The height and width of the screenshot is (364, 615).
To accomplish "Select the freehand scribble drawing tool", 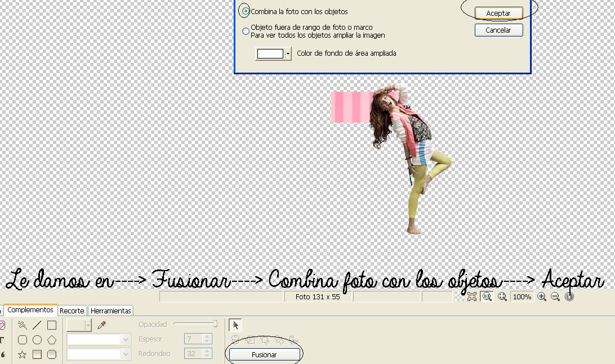I will [23, 325].
